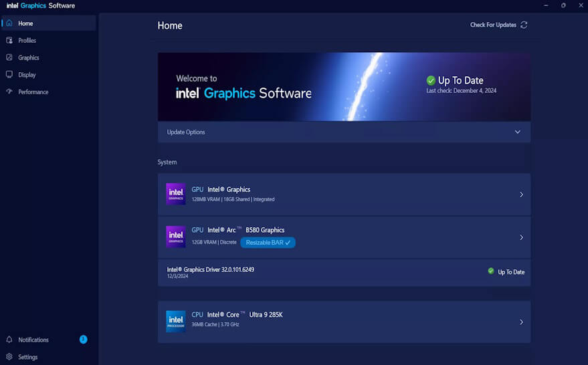
Task: Select Intel Graphics GPU name text
Action: tap(229, 190)
